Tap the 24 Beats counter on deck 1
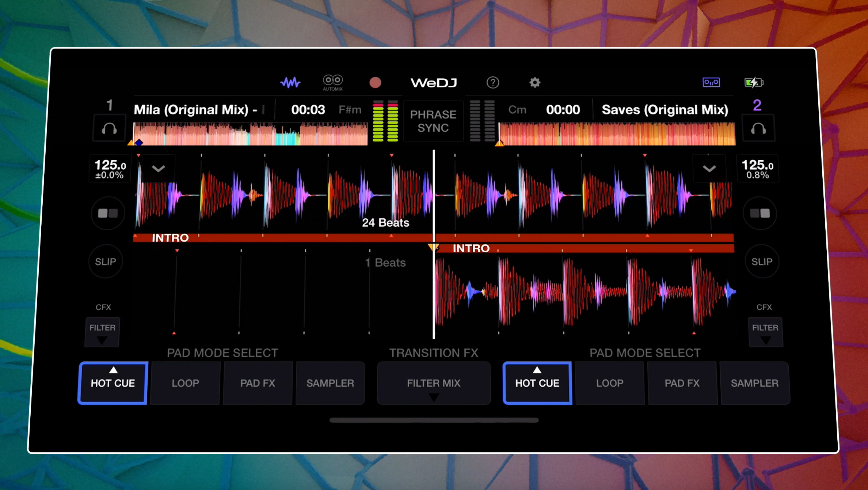Image resolution: width=868 pixels, height=490 pixels. (385, 223)
